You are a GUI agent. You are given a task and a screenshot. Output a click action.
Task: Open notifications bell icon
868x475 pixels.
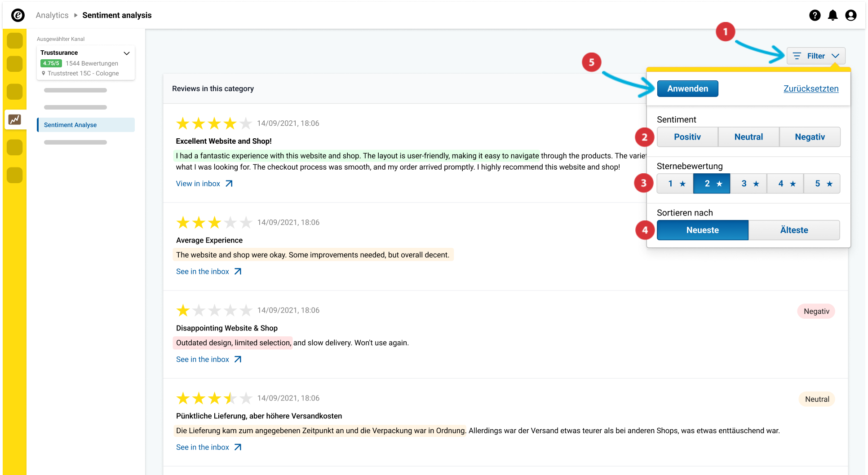click(x=833, y=15)
